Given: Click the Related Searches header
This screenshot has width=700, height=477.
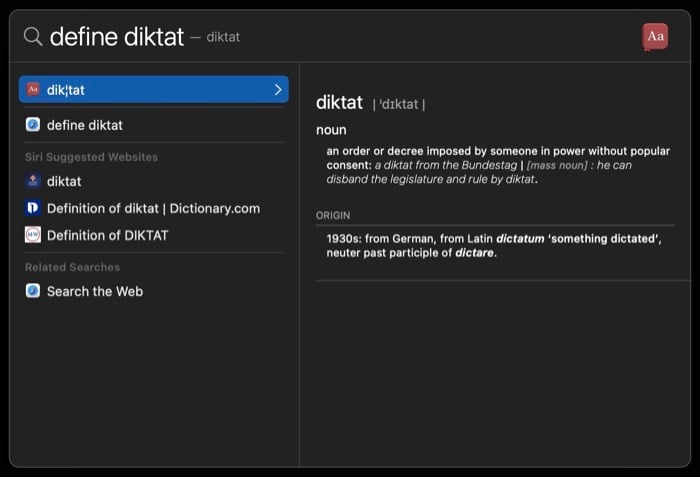Looking at the screenshot, I should [x=72, y=267].
